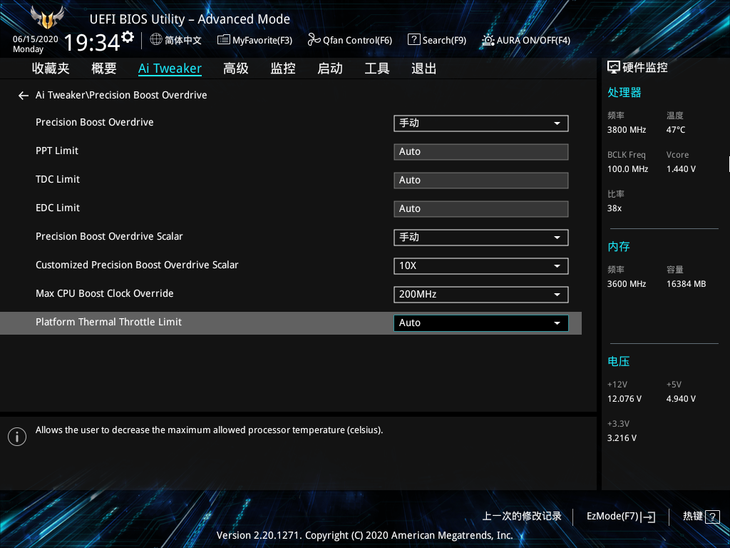Screen dimensions: 730x548
Task: View last modification record (上一次的修改记录)
Action: (x=521, y=516)
